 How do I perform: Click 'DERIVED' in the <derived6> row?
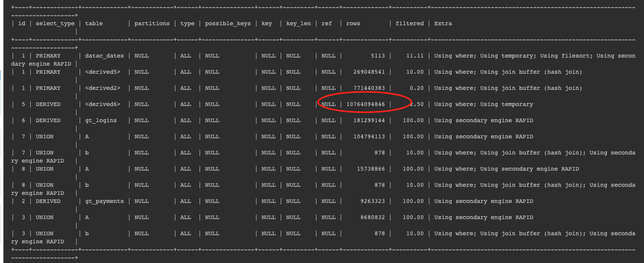click(x=48, y=104)
